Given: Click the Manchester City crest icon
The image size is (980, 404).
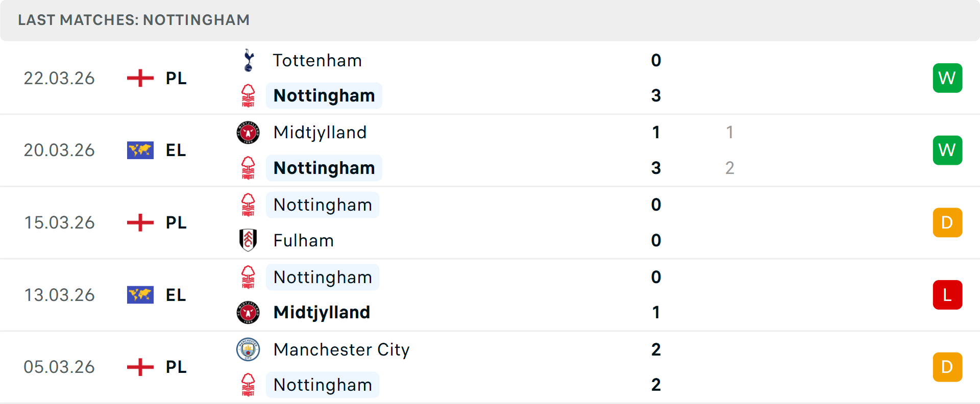Looking at the screenshot, I should 248,349.
